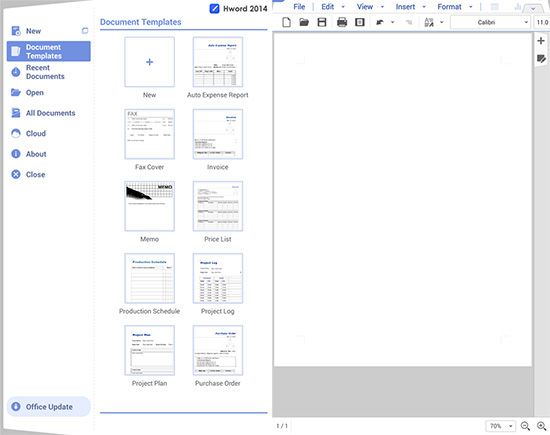Click the Save toolbar icon
The width and height of the screenshot is (550, 435).
[x=322, y=22]
